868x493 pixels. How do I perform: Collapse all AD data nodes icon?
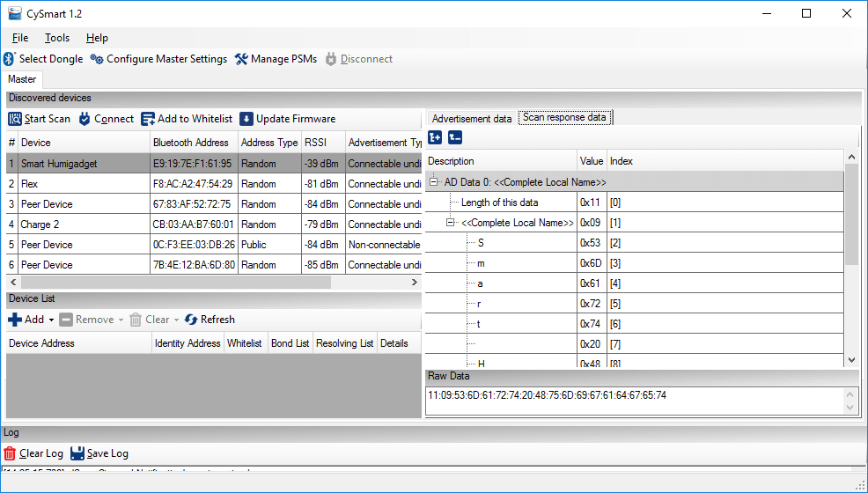pyautogui.click(x=455, y=137)
